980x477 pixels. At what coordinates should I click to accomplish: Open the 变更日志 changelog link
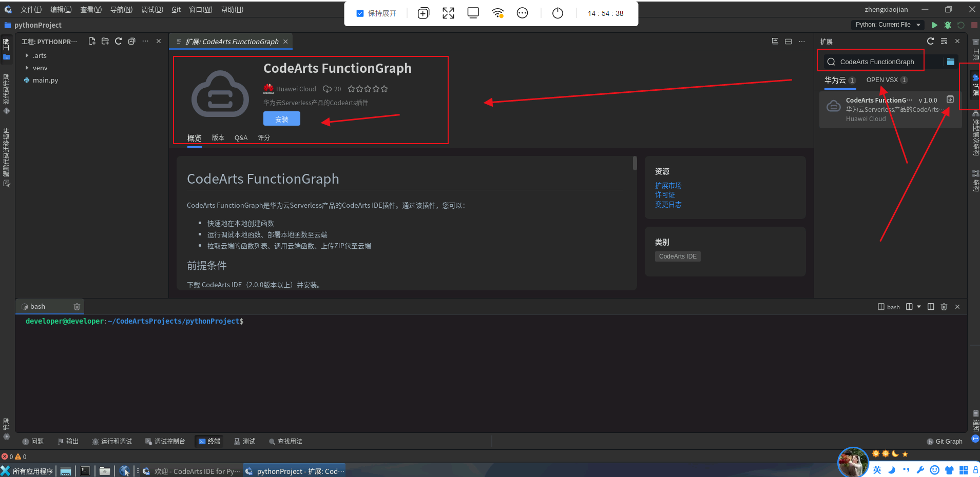[x=668, y=205]
